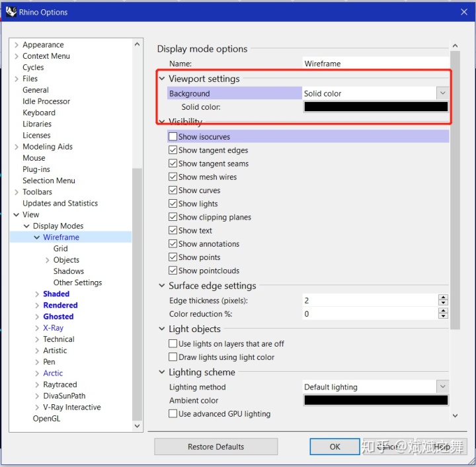
Task: Select the Artistic display mode
Action: click(x=55, y=351)
